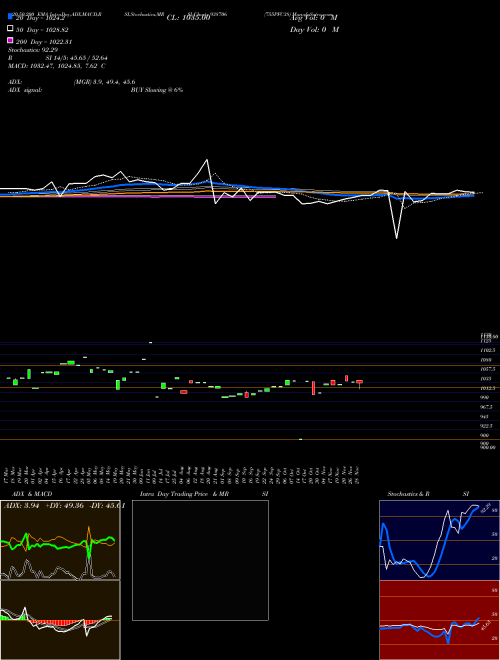Click the 1012.5 price axis label

click(x=488, y=388)
